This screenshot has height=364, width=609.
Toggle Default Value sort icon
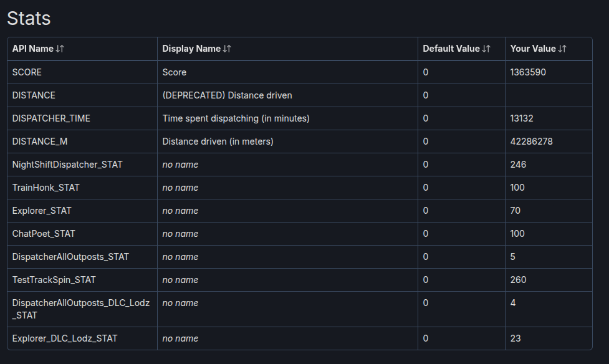[x=487, y=49]
